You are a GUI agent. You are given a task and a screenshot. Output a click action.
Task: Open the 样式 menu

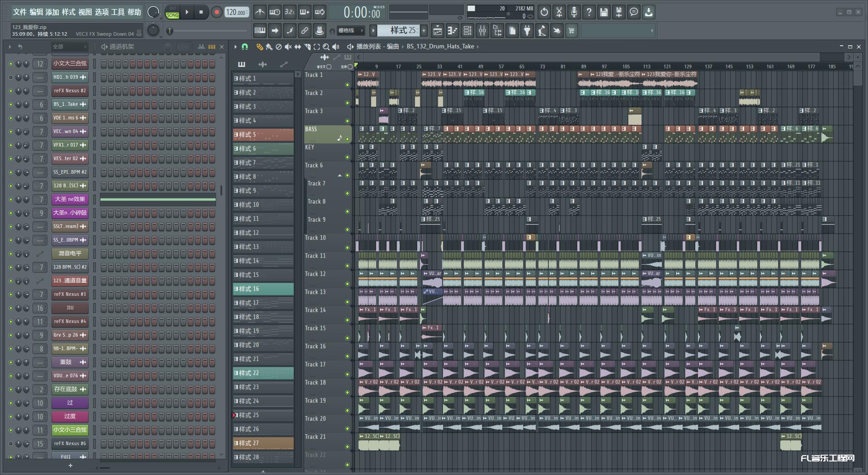click(x=69, y=12)
